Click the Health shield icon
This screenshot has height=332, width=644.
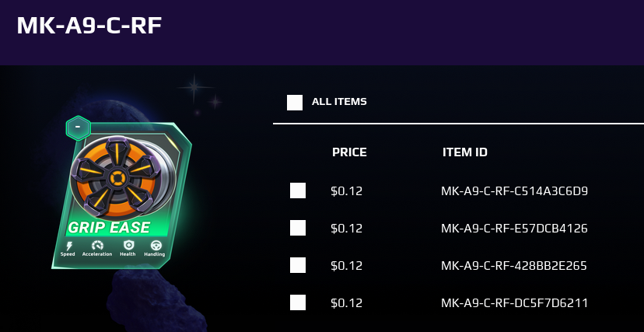point(128,245)
